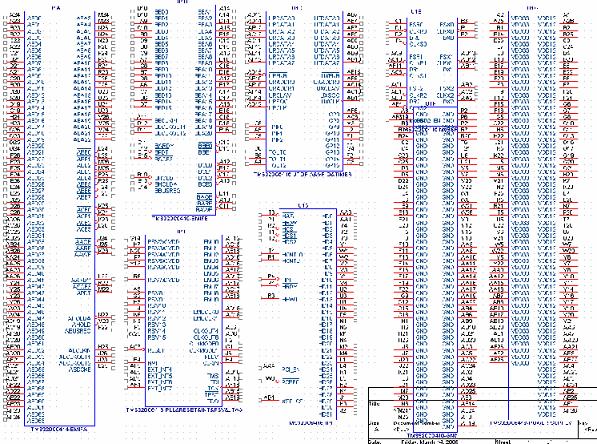
Task: Select the PLL/RESET/INT/JTAG component block caption
Action: [184, 410]
